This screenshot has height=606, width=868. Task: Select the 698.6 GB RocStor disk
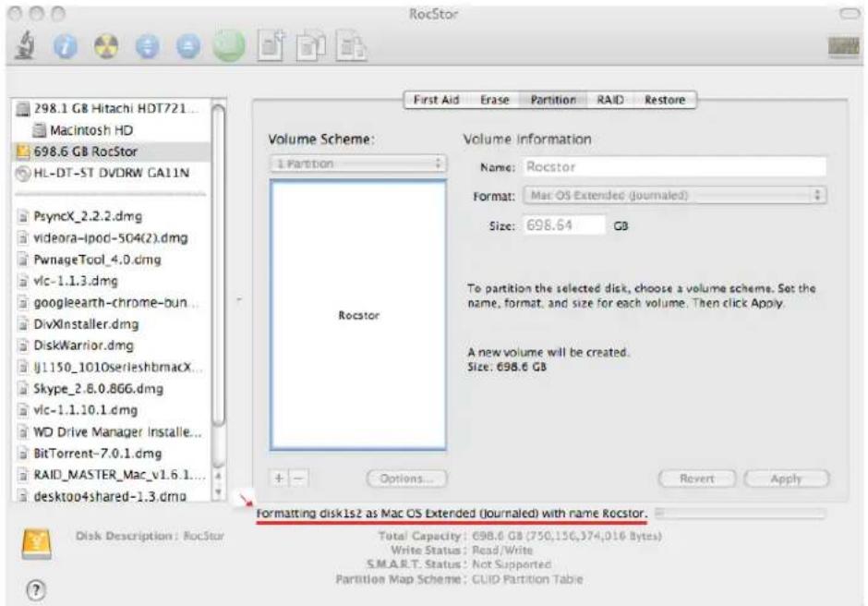point(112,151)
